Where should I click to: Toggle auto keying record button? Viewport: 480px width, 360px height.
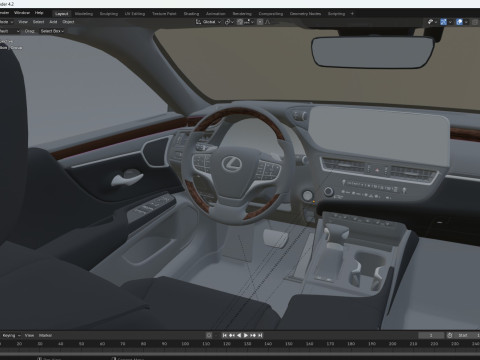[209, 335]
